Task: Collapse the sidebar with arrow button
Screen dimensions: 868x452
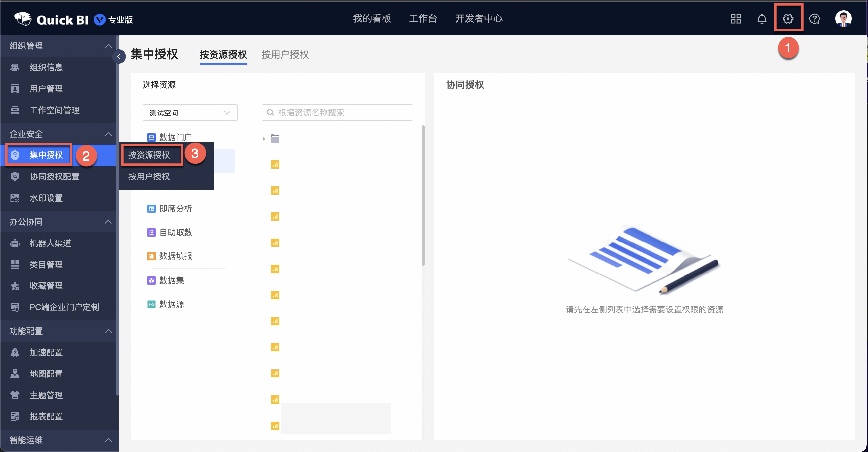Action: point(119,56)
